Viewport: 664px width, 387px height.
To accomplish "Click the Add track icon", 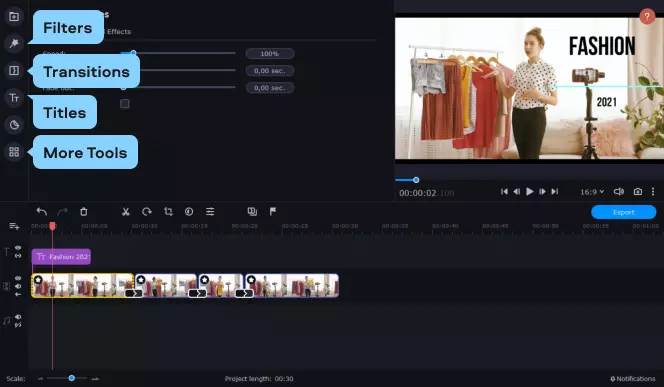I will click(x=14, y=226).
